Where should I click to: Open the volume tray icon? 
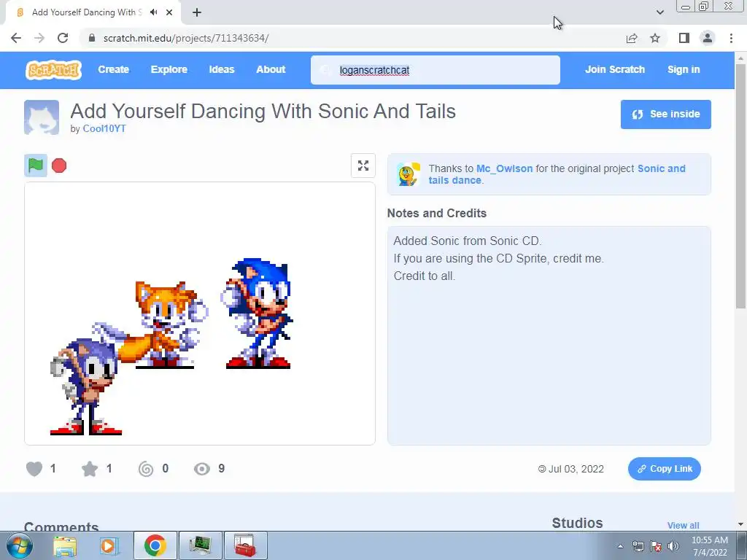tap(673, 546)
